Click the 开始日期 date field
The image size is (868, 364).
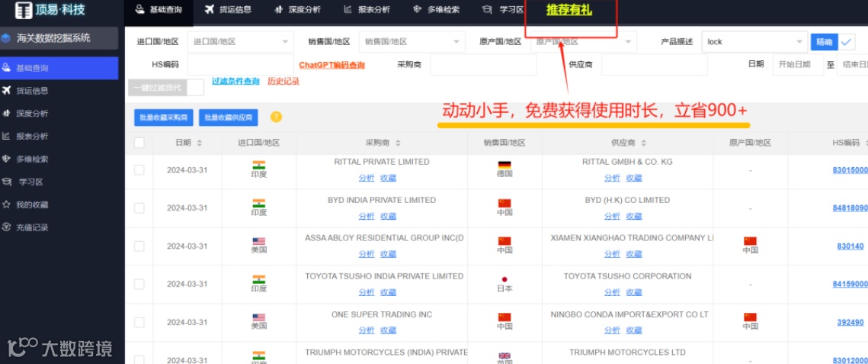[798, 65]
